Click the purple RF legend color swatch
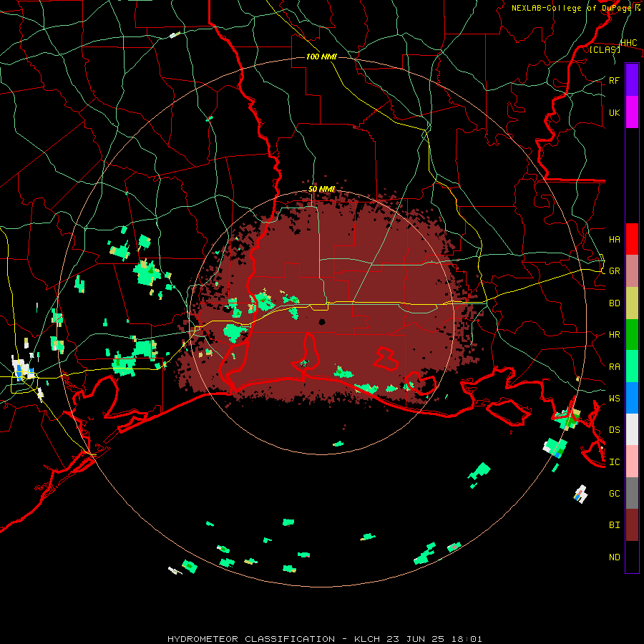This screenshot has width=644, height=644. point(632,80)
